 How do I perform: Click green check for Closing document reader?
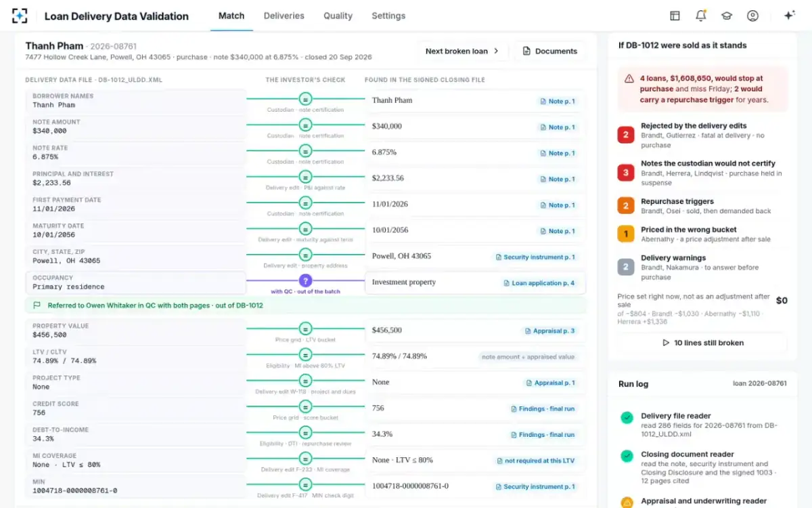(627, 457)
